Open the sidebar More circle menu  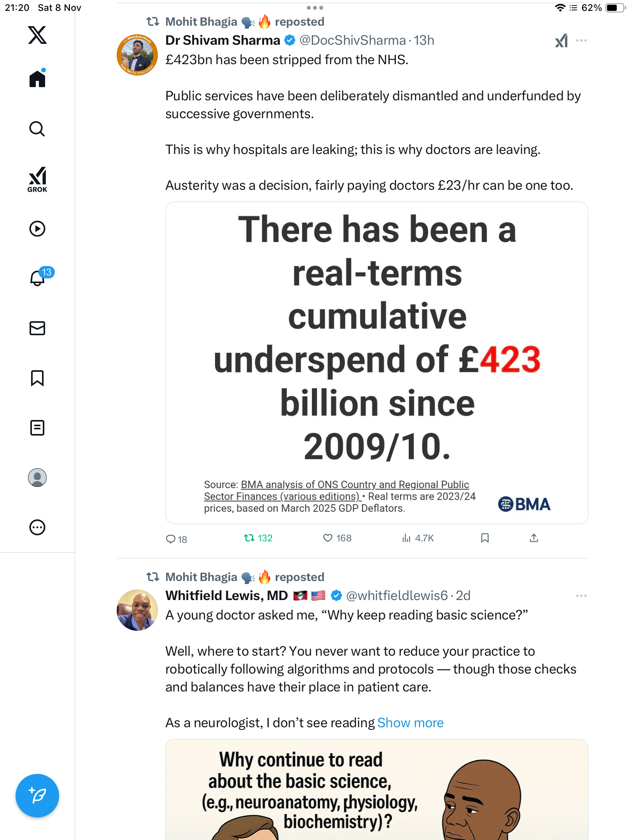point(37,527)
